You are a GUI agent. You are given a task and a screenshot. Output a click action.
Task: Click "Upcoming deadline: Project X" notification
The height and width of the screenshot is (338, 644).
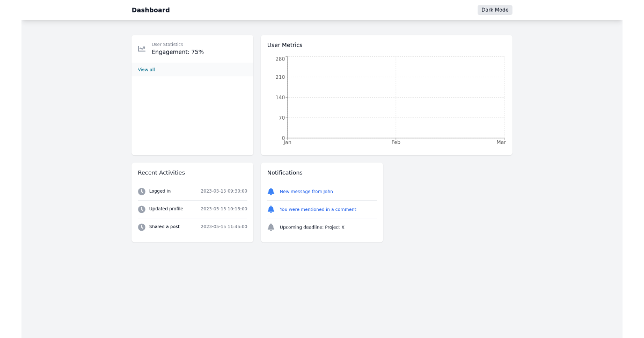312,226
